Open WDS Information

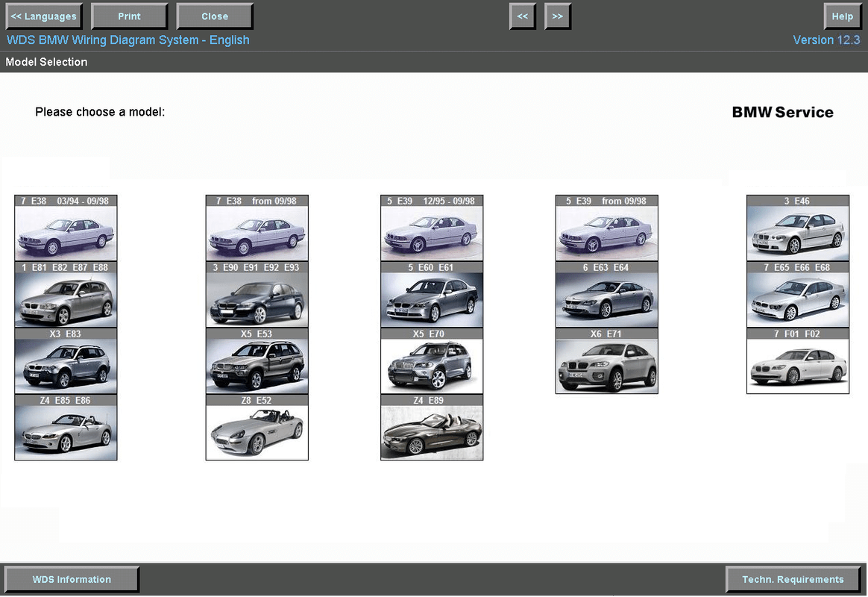[72, 579]
